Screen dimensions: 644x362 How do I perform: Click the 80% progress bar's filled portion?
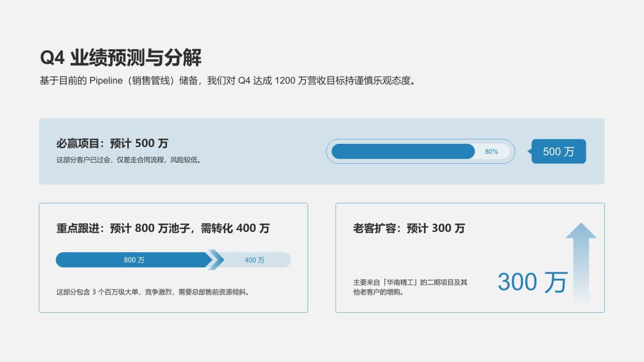tap(403, 151)
